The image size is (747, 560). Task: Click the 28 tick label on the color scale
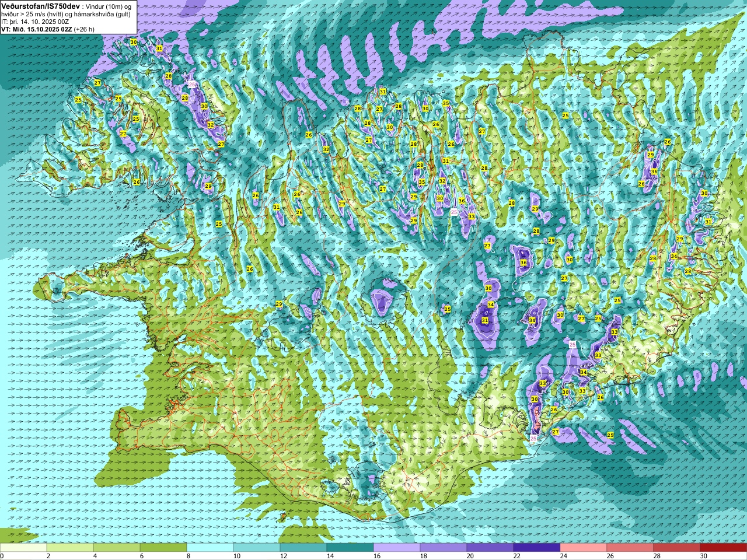click(657, 556)
